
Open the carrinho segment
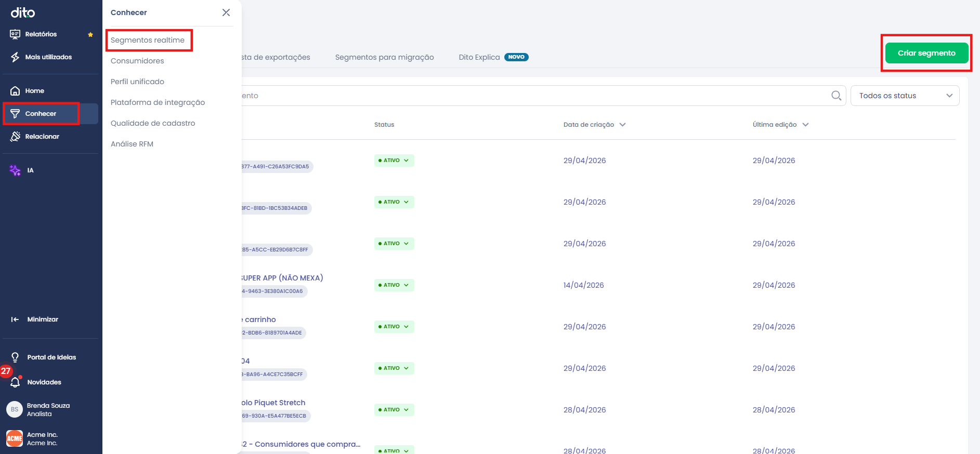[x=259, y=319]
